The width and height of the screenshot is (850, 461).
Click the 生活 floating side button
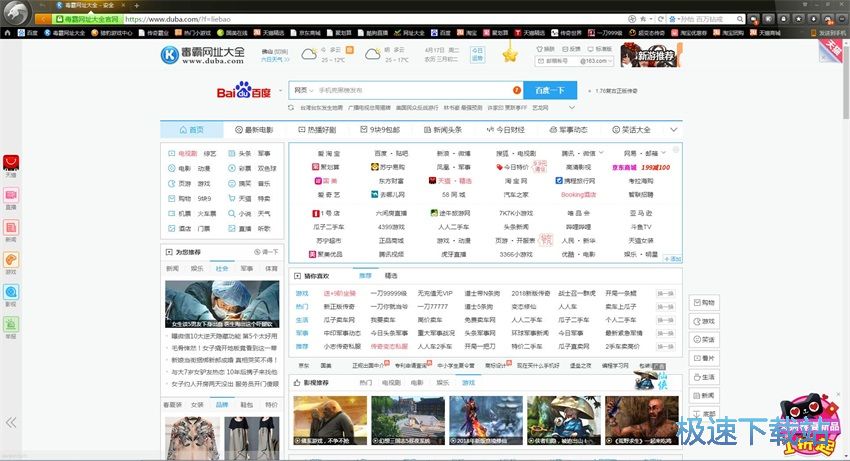704,377
